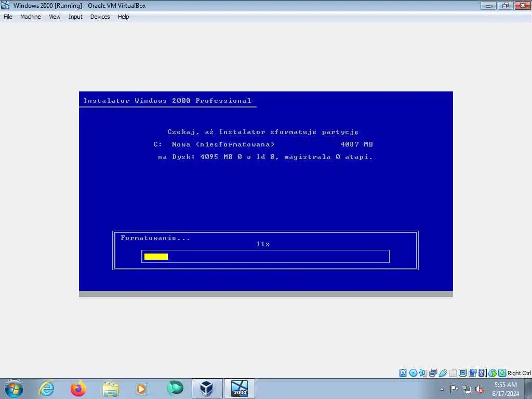Click the Right Ctrl host key label
Viewport: 532px width, 399px height.
519,373
